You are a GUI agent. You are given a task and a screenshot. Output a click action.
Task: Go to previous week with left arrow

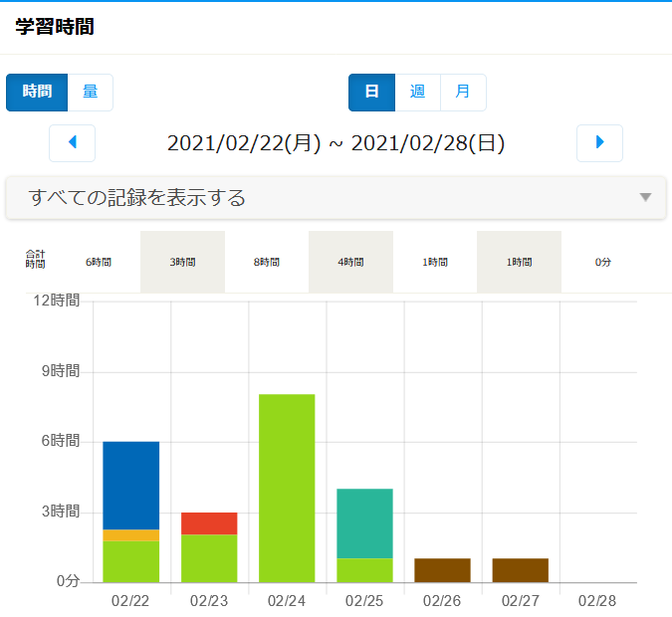72,143
